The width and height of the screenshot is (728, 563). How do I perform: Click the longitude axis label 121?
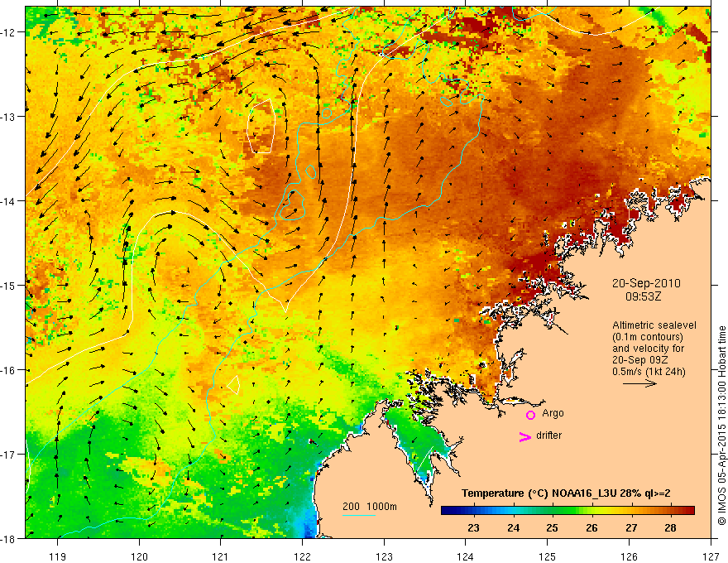pyautogui.click(x=221, y=556)
